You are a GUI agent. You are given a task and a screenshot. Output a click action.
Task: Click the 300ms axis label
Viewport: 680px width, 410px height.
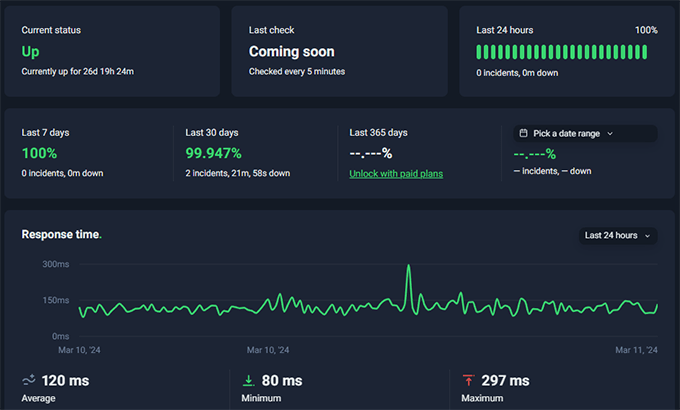click(56, 264)
